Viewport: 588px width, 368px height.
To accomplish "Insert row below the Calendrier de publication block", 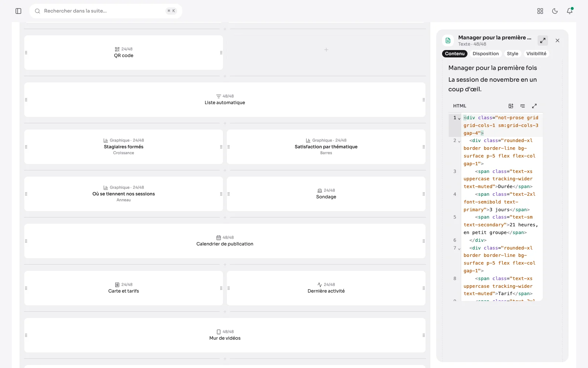I will tap(225, 265).
